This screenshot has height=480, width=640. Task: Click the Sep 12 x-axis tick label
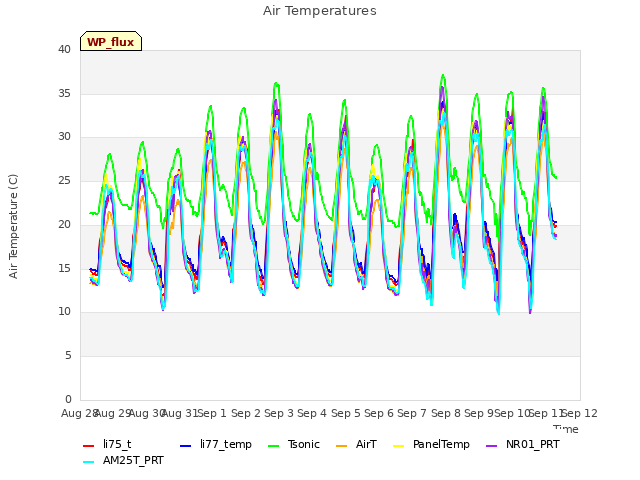point(580,413)
